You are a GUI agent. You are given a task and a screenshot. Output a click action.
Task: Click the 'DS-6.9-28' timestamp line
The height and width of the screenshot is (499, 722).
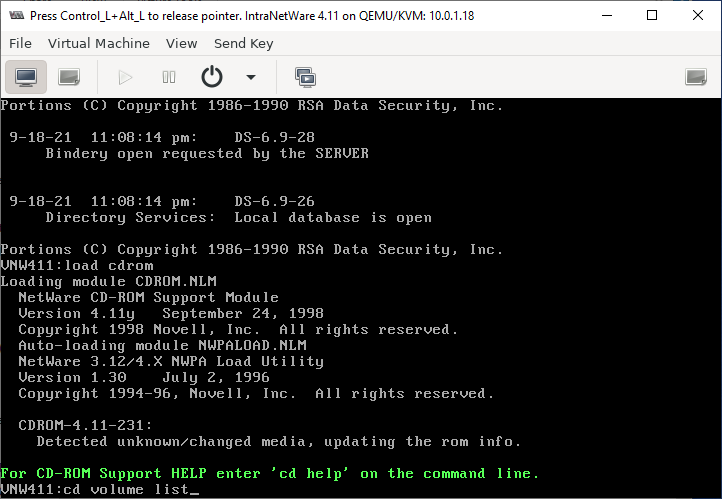pyautogui.click(x=162, y=137)
